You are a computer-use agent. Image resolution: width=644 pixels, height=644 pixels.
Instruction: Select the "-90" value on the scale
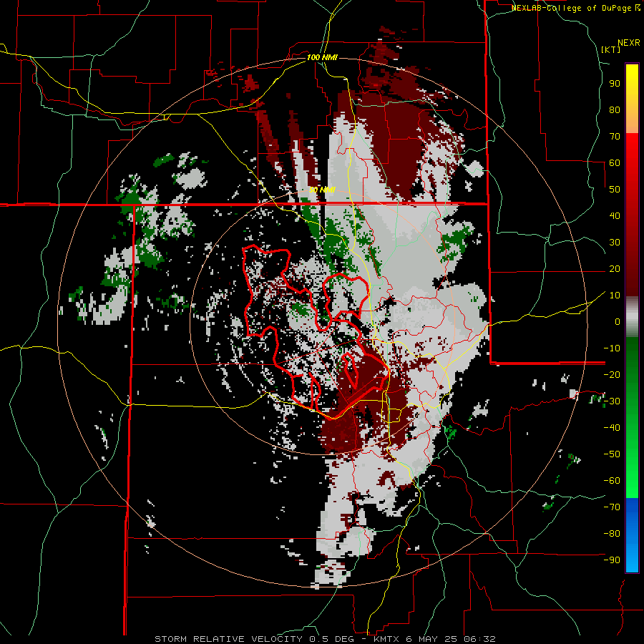pos(612,560)
